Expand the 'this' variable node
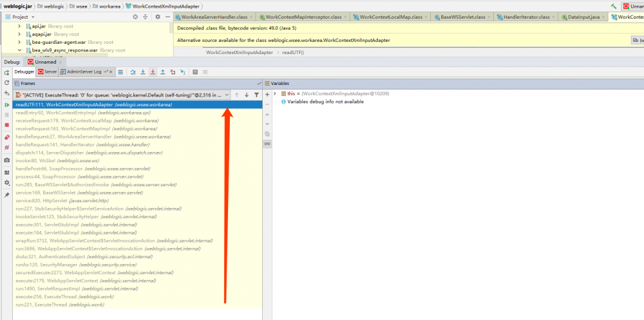 coord(275,93)
